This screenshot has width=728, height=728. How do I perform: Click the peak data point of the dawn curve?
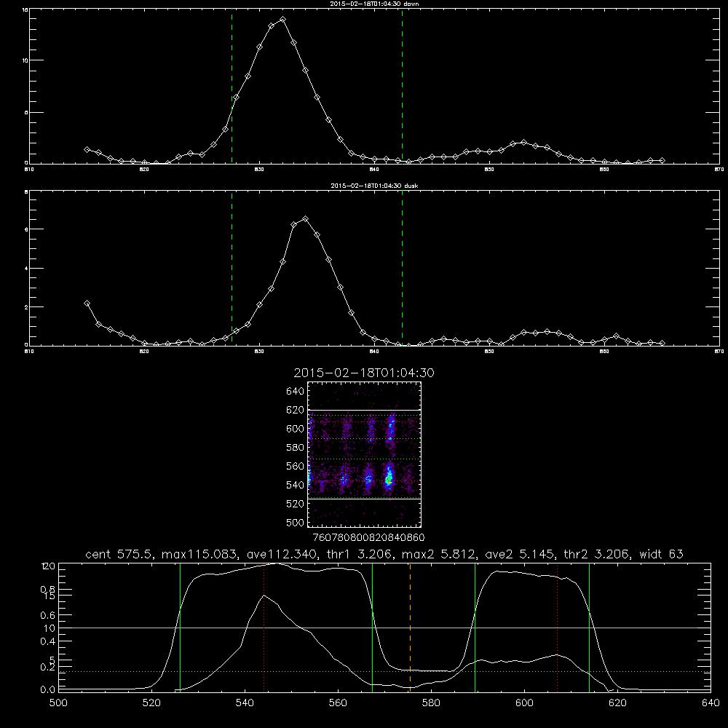point(282,20)
